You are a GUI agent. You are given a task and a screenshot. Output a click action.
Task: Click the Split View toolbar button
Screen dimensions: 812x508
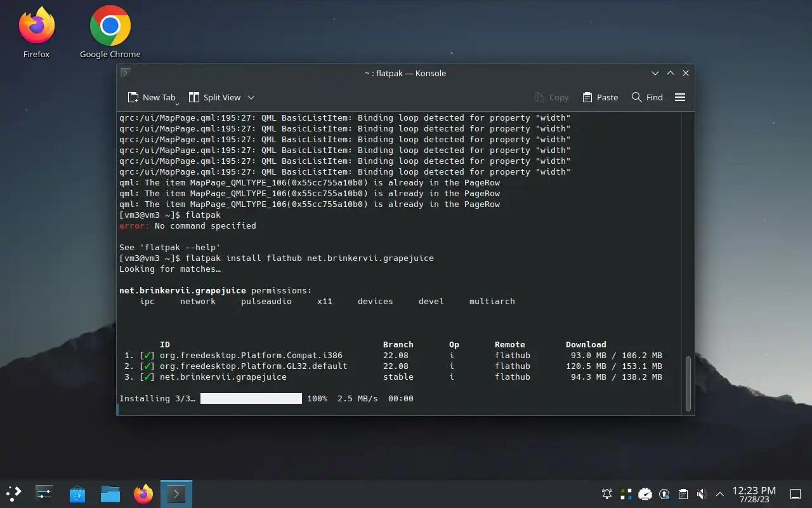[214, 97]
